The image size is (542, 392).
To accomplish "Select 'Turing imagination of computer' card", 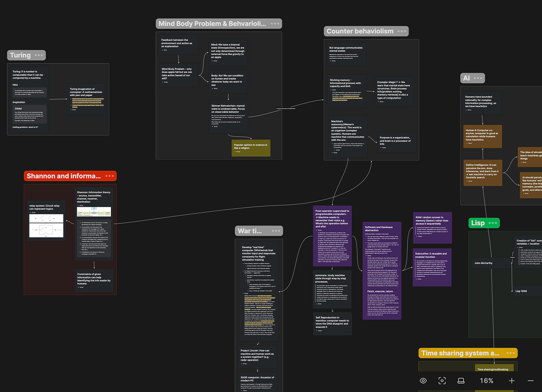I will coord(86,99).
